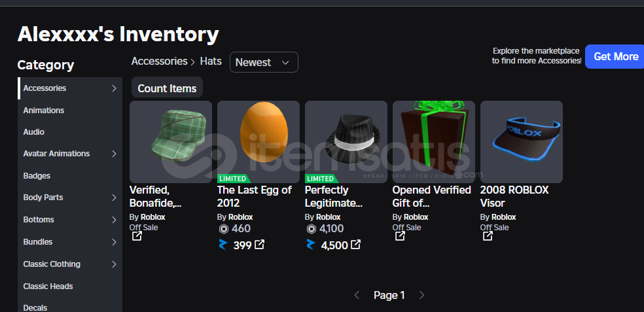Select Badges category in sidebar

37,176
